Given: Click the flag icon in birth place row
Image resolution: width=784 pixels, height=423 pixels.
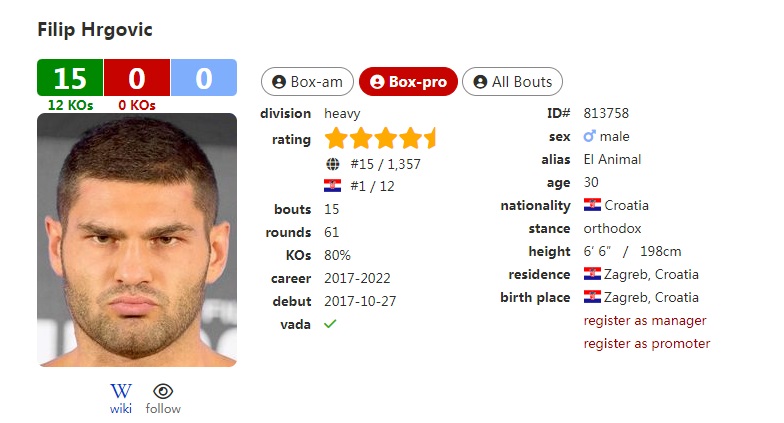Looking at the screenshot, I should coord(592,297).
